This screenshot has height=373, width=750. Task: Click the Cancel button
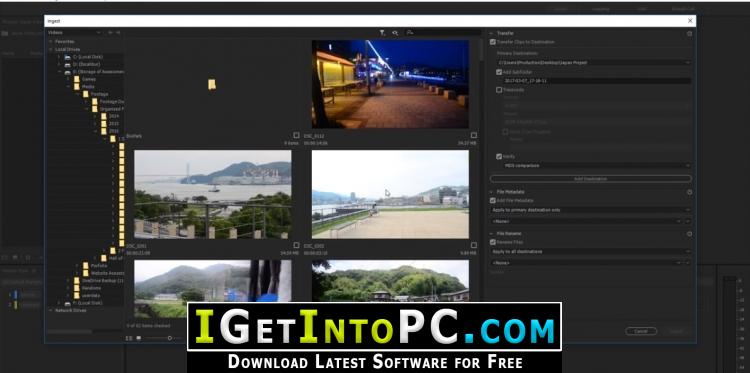tap(641, 331)
